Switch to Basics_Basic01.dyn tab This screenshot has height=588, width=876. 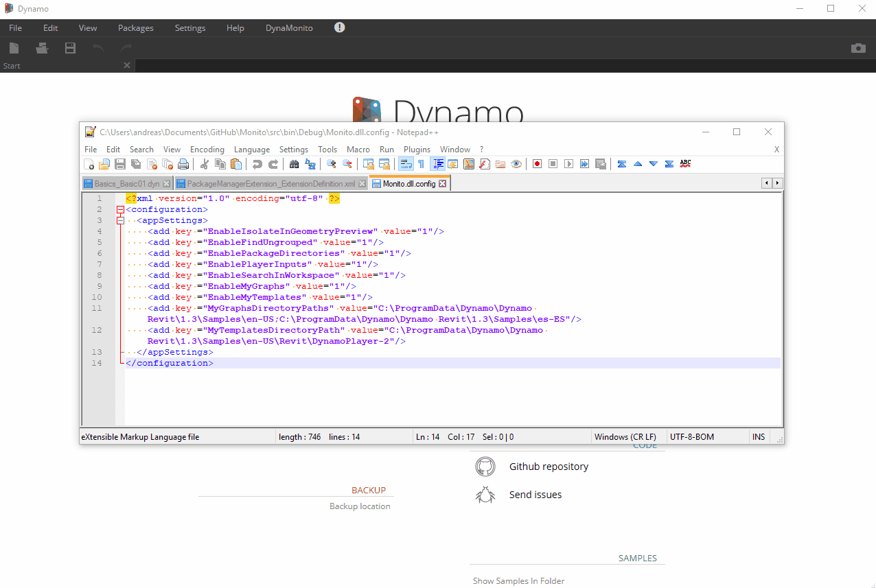(x=126, y=184)
